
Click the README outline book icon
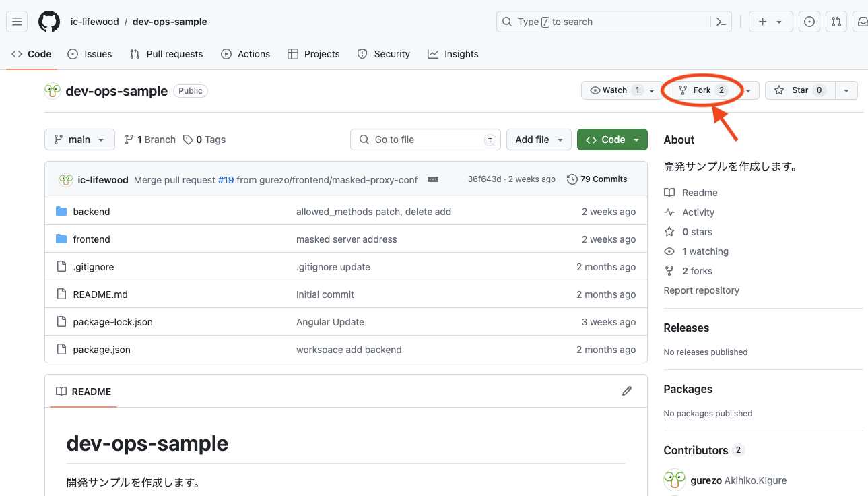(61, 392)
